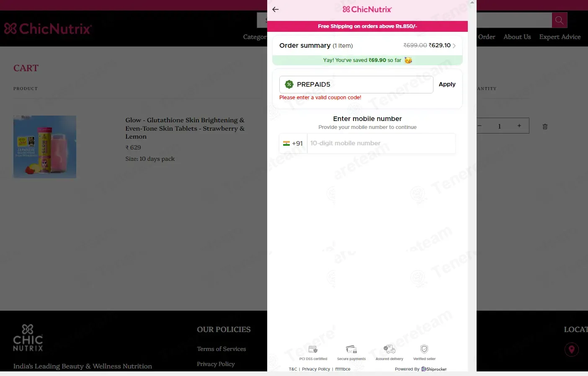
Task: Click the ChicNutrix site logo in header
Action: pyautogui.click(x=48, y=28)
